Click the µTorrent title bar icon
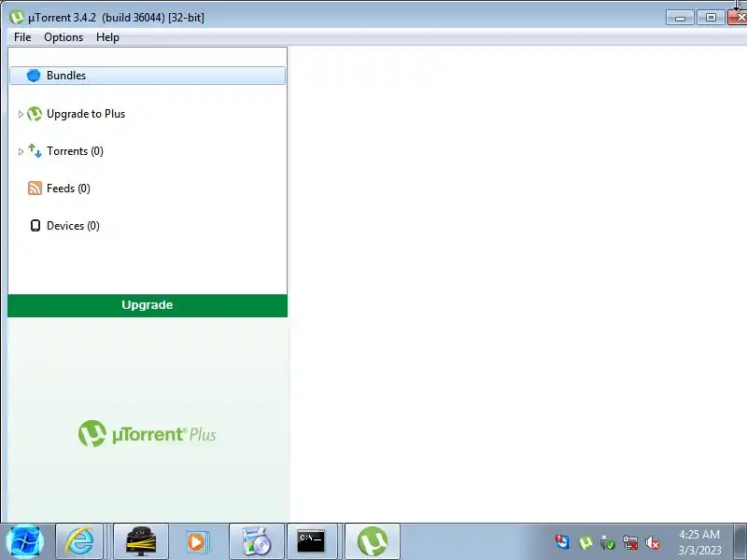This screenshot has height=560, width=747. point(17,17)
